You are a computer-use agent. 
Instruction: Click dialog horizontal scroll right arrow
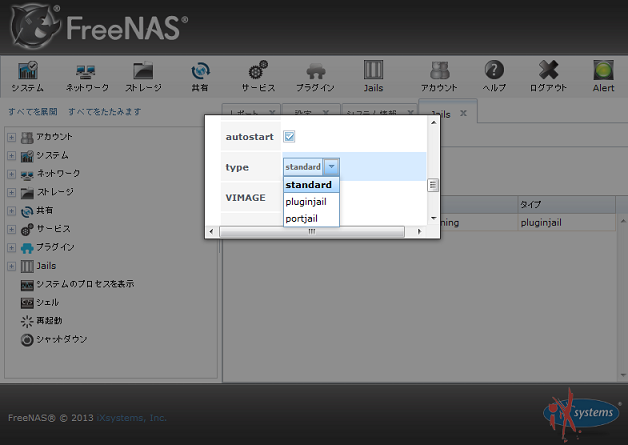[x=419, y=232]
